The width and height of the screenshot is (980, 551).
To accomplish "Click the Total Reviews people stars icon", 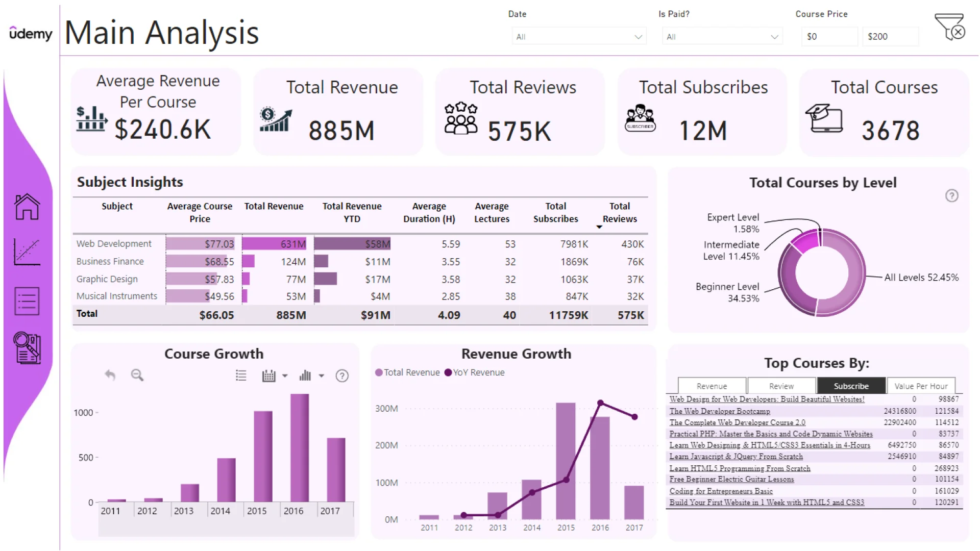I will point(461,118).
